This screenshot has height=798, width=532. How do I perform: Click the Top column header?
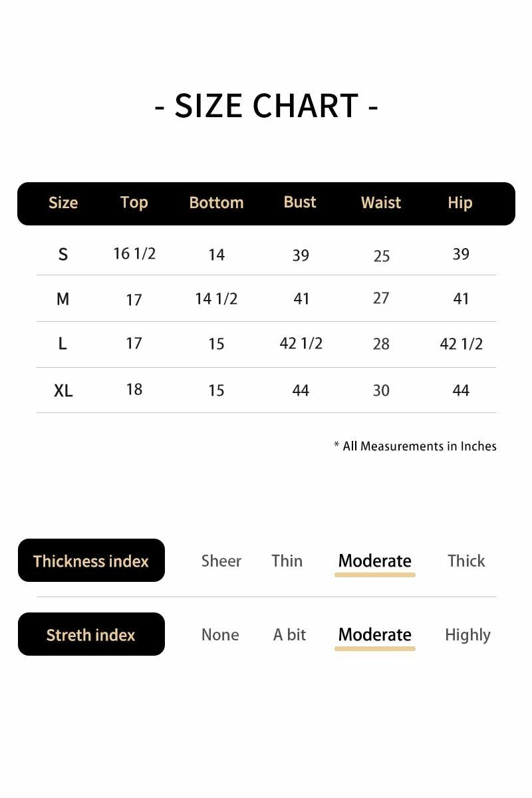[x=134, y=202]
